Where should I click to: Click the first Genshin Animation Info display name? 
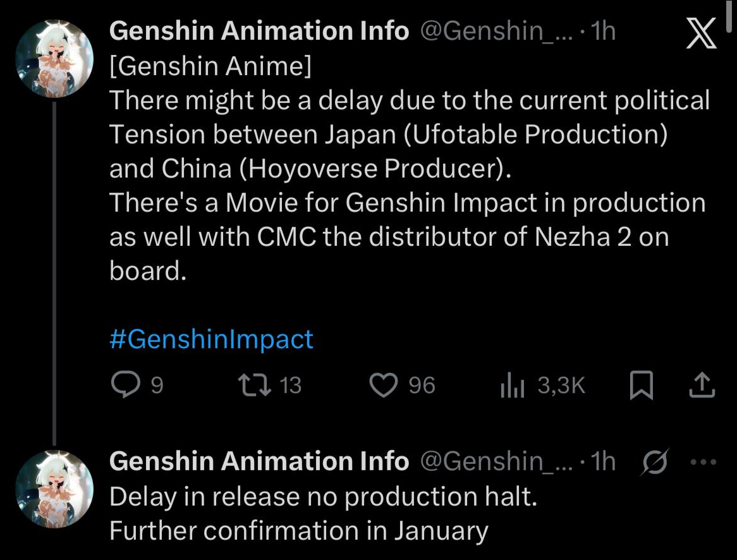click(x=259, y=32)
